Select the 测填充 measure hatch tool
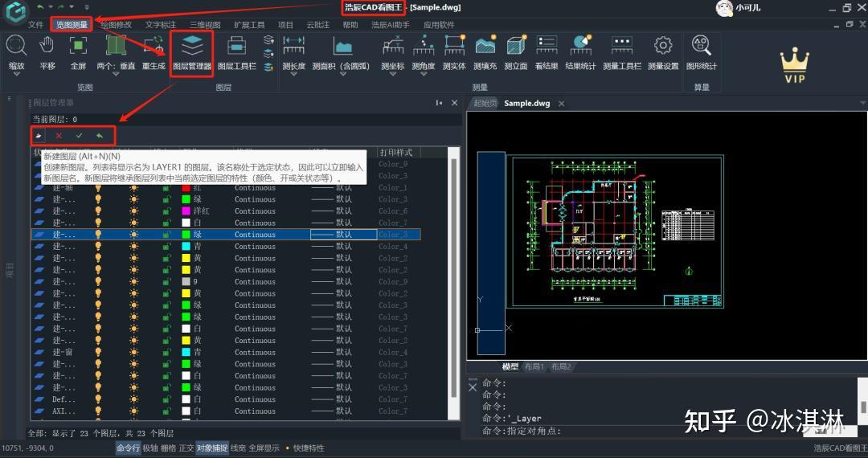 485,45
